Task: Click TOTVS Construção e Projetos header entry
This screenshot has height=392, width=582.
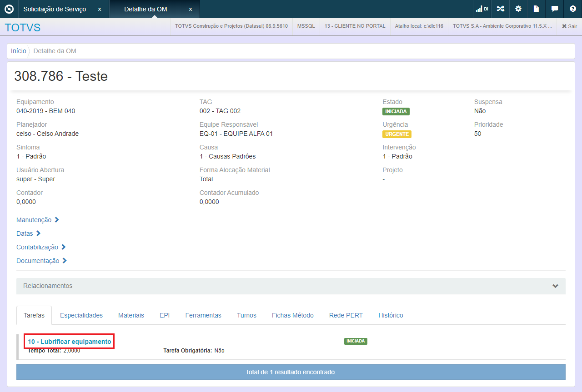Action: coord(231,26)
